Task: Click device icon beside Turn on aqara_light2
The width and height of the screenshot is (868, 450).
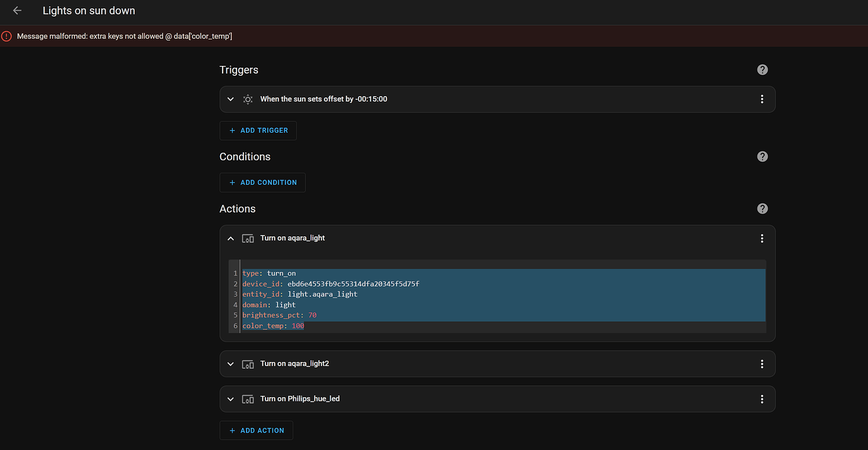Action: [x=248, y=364]
